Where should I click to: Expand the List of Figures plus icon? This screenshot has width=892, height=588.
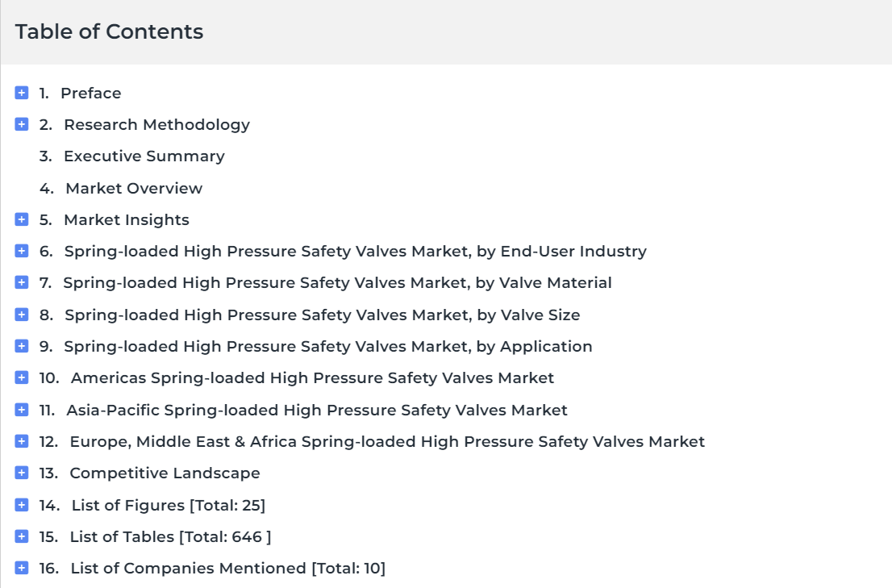point(22,504)
